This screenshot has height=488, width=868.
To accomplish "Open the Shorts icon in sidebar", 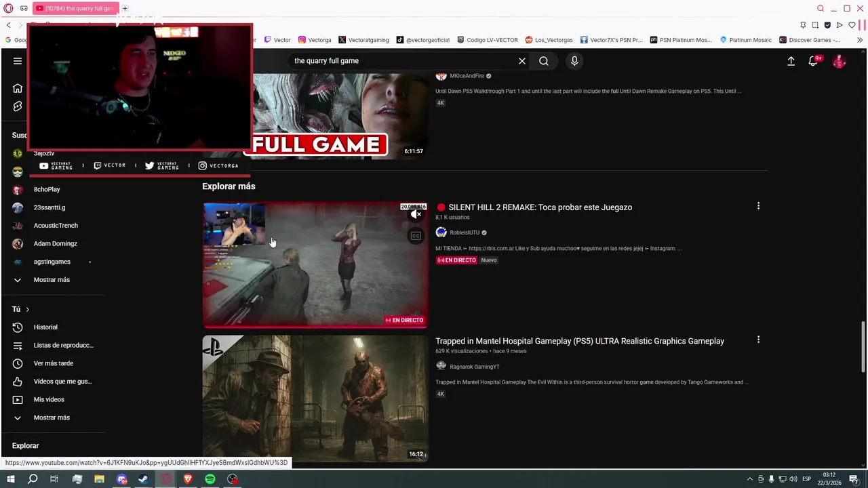I will [18, 106].
